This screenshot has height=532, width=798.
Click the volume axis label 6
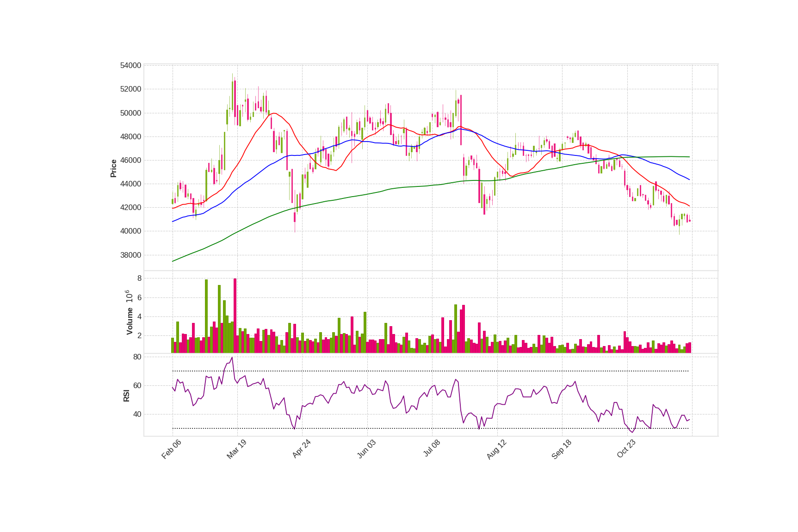coord(139,297)
